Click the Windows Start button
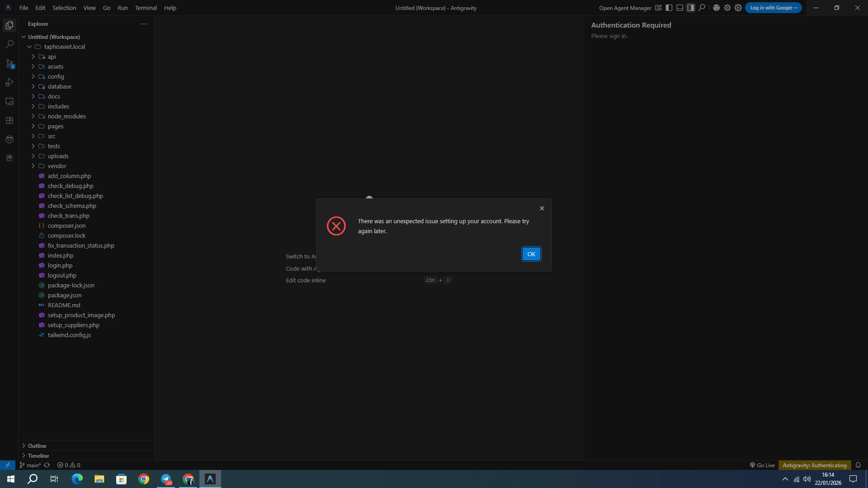 (11, 479)
